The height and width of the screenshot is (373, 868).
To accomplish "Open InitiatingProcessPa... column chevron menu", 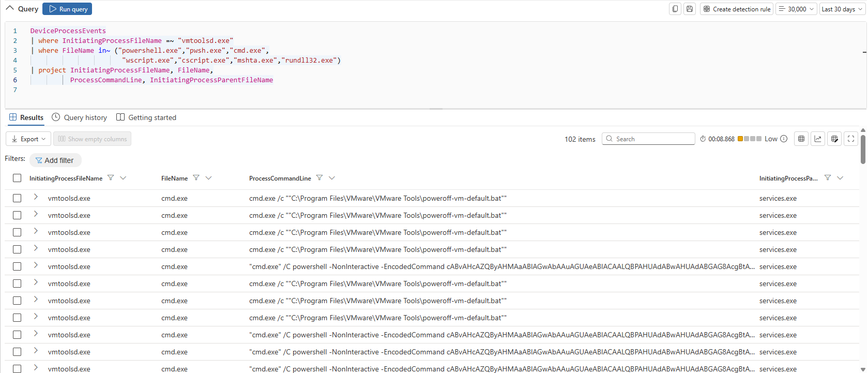I will pos(840,178).
